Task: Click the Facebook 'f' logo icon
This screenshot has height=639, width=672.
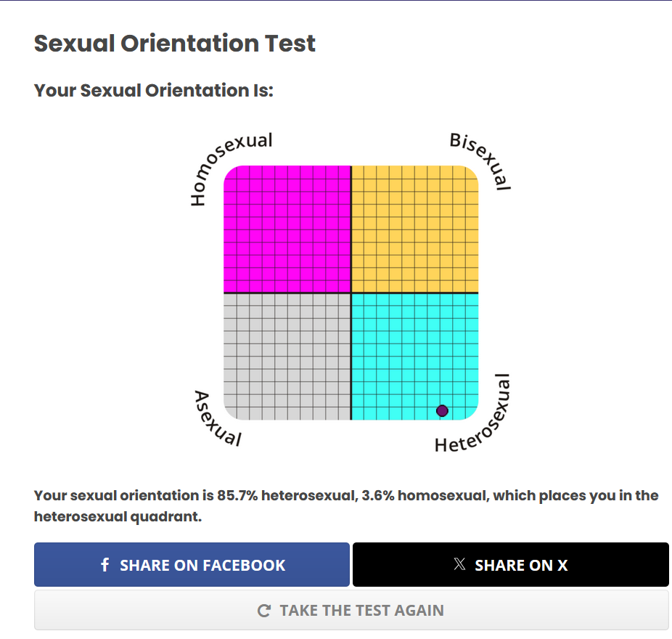Action: tap(105, 565)
